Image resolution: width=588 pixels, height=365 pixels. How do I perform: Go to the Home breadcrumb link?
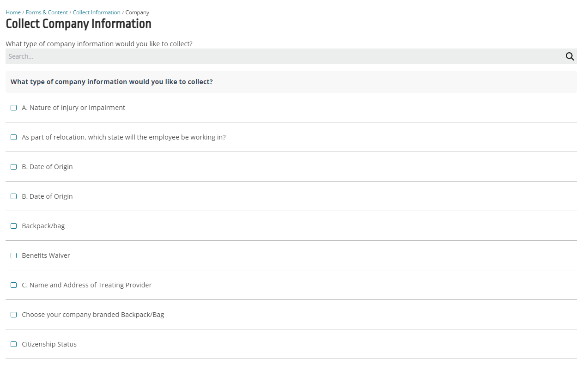click(x=13, y=12)
